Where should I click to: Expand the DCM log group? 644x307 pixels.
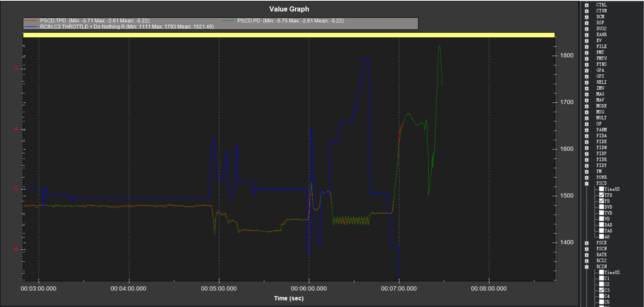(x=587, y=17)
